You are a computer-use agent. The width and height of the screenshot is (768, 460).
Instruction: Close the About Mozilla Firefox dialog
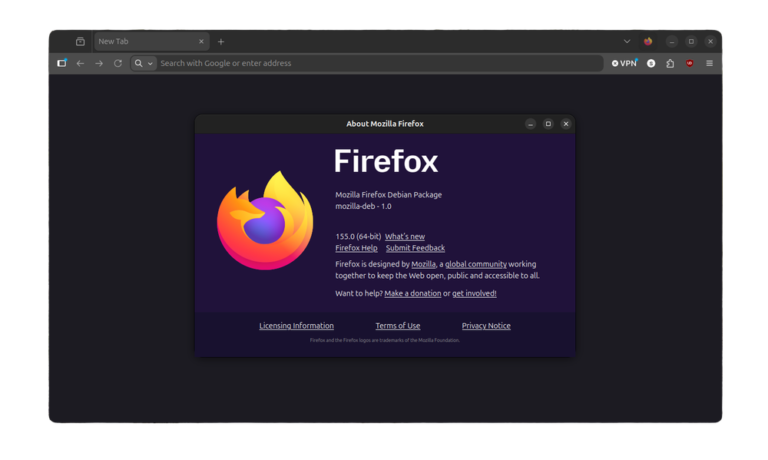[566, 124]
